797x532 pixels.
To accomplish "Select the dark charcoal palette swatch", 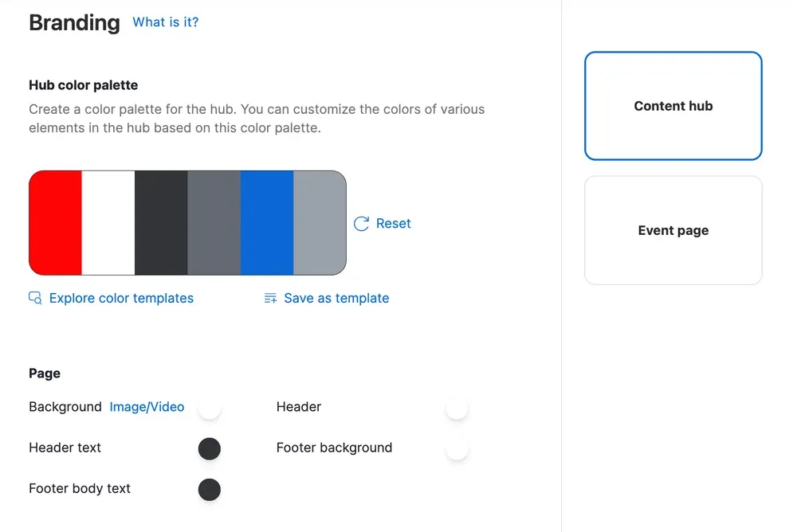I will coord(161,222).
